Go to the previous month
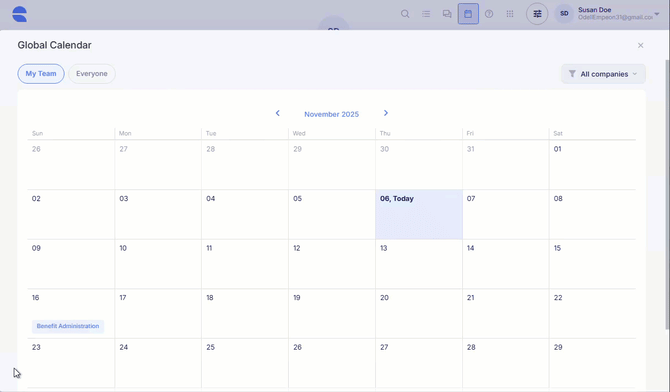Screen dimensions: 670x392 point(278,113)
